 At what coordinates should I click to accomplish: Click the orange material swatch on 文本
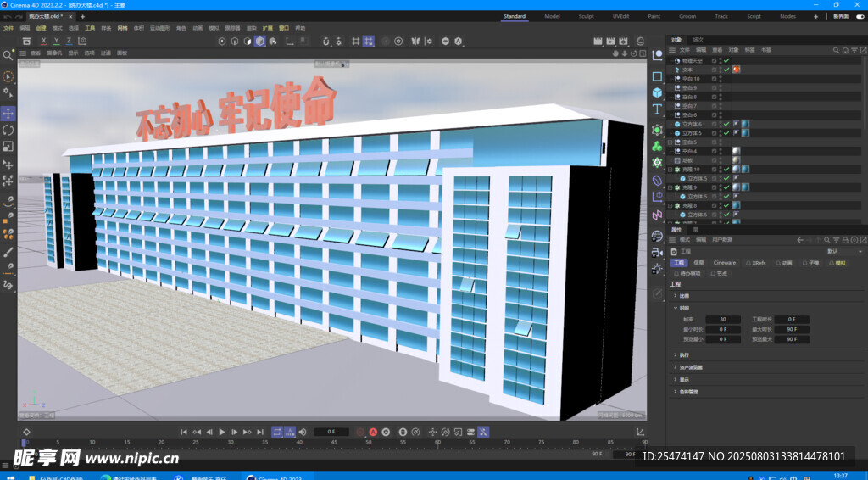coord(737,70)
